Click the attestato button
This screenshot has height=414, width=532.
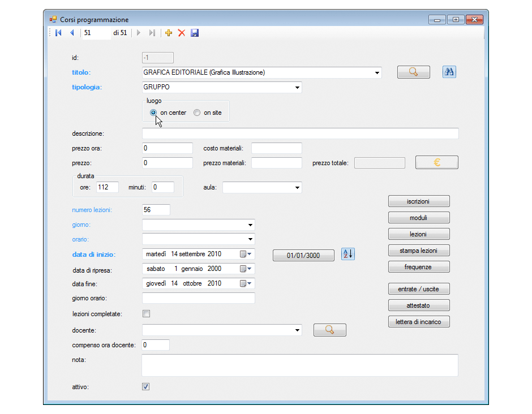coord(419,305)
